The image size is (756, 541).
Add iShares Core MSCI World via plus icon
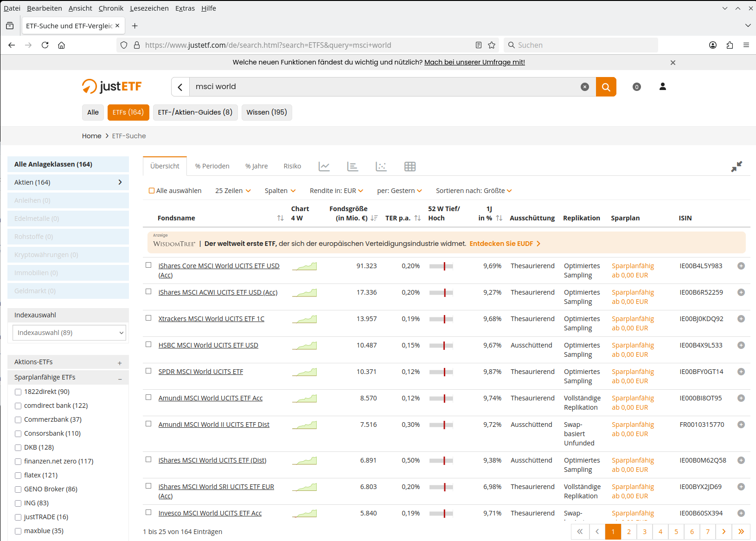[x=741, y=266]
